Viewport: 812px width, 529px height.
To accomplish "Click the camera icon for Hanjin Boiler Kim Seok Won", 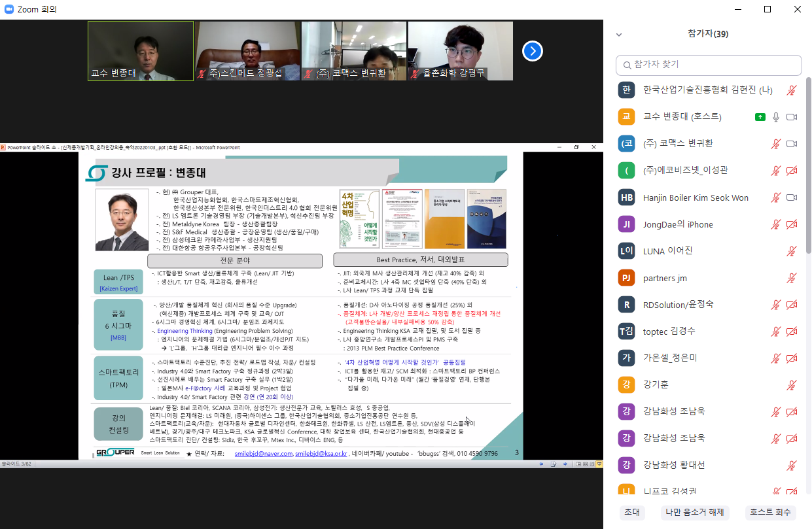I will point(792,197).
